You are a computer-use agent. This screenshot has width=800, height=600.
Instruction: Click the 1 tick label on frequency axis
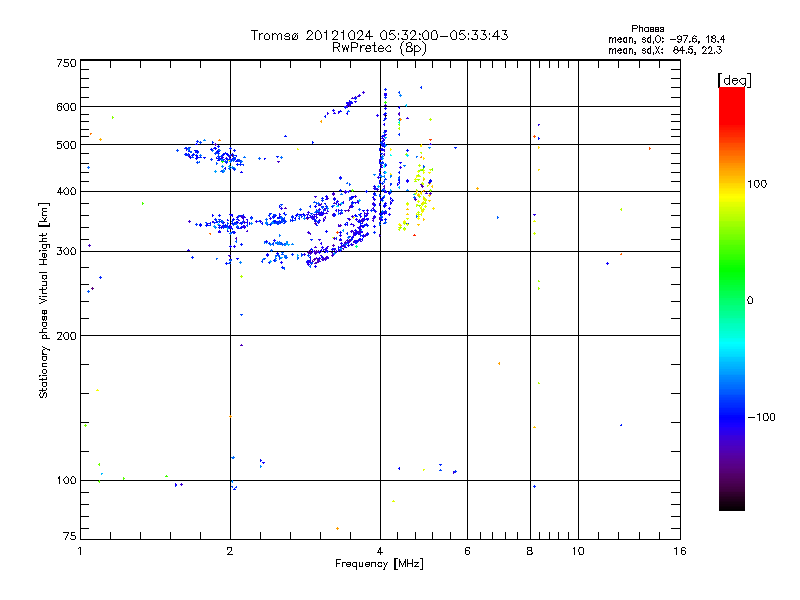pyautogui.click(x=80, y=551)
